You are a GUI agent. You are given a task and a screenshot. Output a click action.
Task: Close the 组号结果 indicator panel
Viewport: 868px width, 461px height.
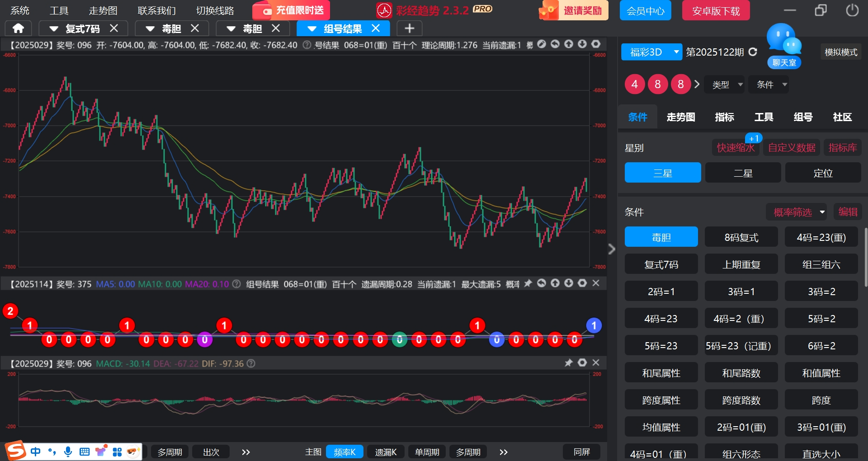(x=596, y=283)
